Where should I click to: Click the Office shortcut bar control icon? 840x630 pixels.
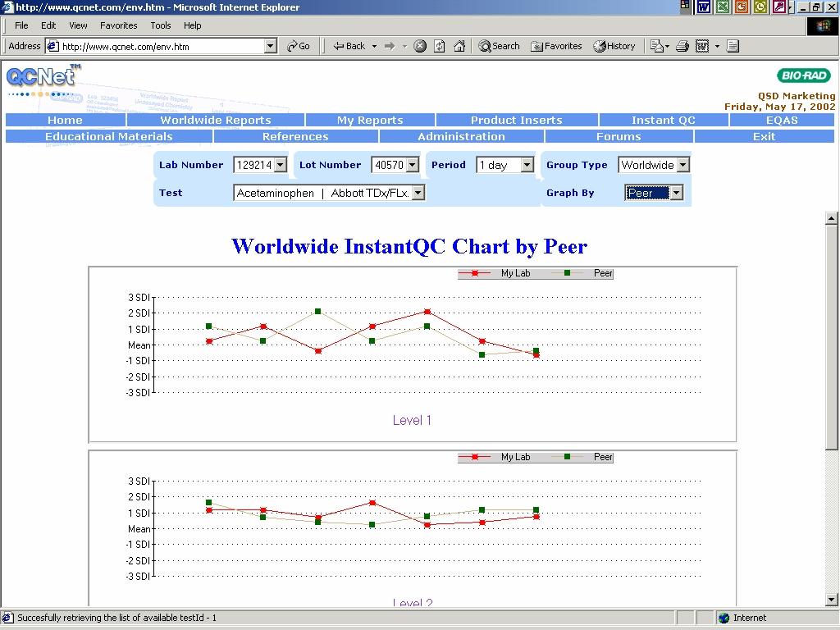click(685, 7)
